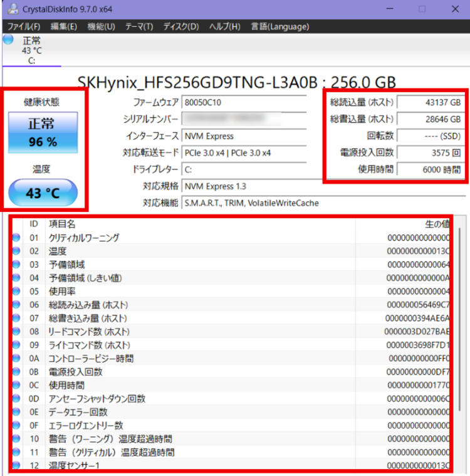This screenshot has height=476, width=470.
Task: Click status orb for ライトコマンド数 (ホスト) row
Action: [x=16, y=345]
